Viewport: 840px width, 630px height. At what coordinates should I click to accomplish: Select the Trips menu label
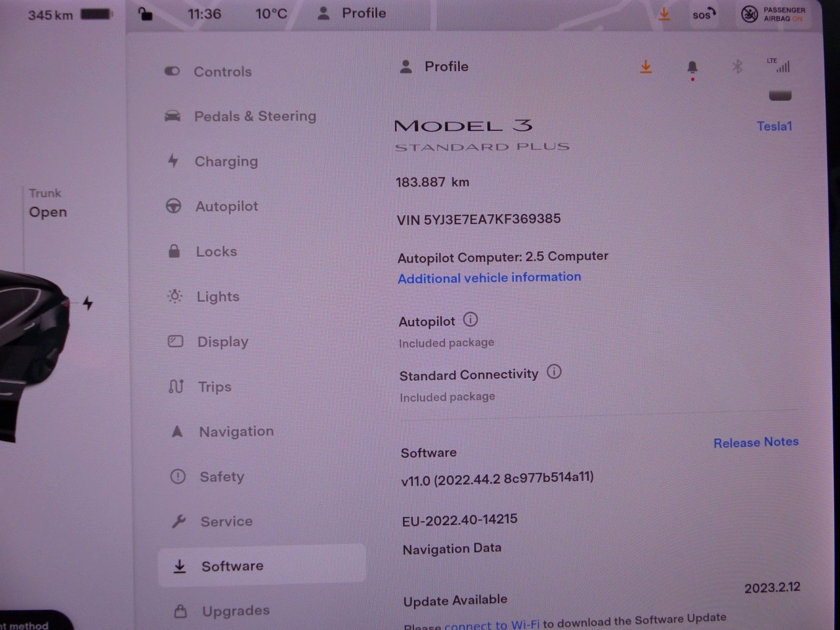[x=215, y=387]
